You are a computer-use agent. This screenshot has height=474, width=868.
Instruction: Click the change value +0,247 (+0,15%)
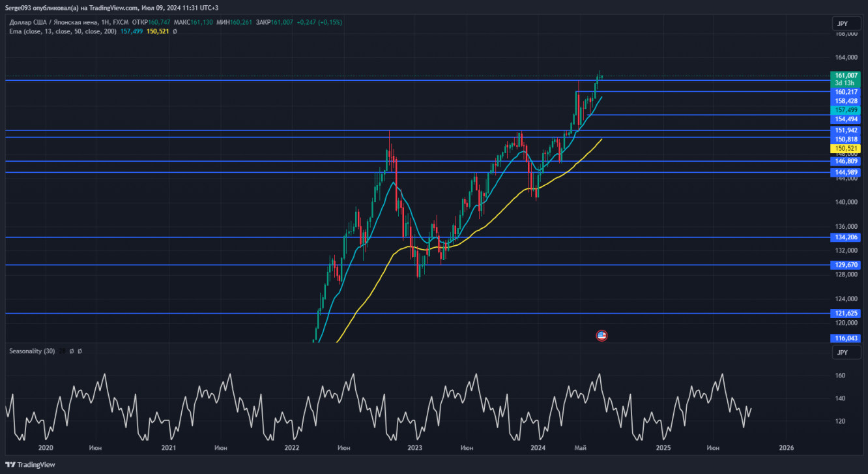[x=319, y=22]
